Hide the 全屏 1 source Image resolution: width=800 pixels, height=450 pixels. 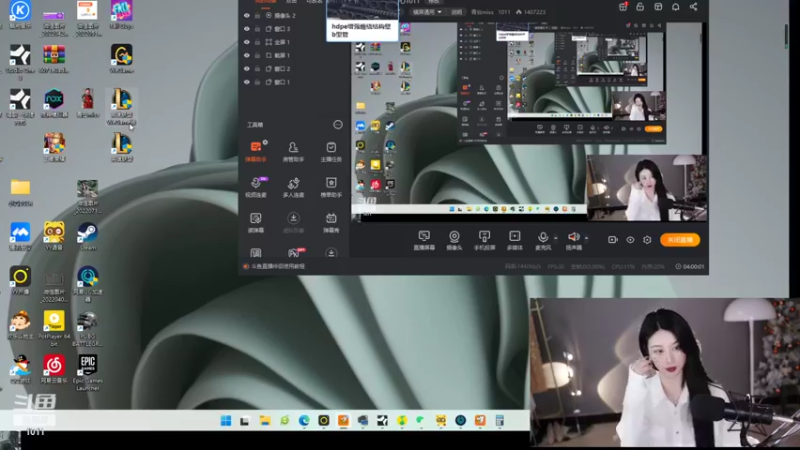click(246, 42)
